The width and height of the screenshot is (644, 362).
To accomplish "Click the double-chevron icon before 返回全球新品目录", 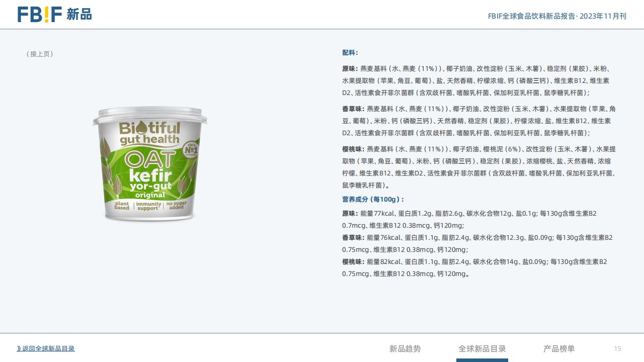I will tap(19, 348).
